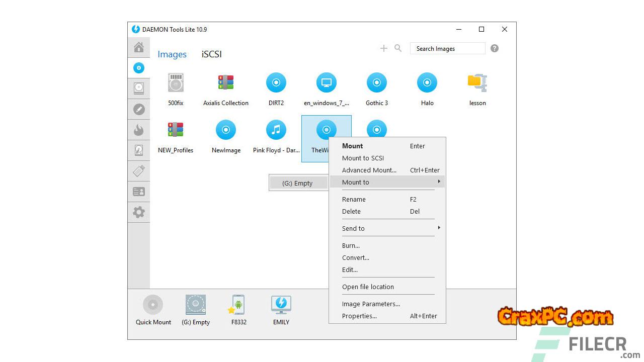Open the flame Burn sidebar icon
Image resolution: width=644 pixels, height=362 pixels.
point(139,130)
